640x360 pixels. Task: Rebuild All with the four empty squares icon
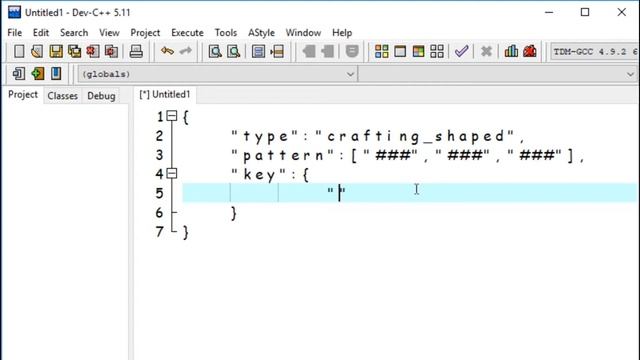pos(437,51)
